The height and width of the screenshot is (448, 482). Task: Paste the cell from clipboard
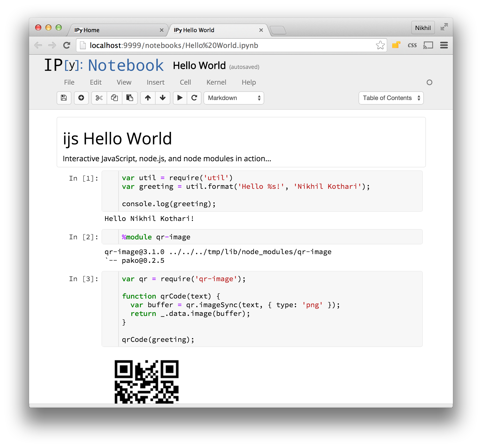click(130, 98)
